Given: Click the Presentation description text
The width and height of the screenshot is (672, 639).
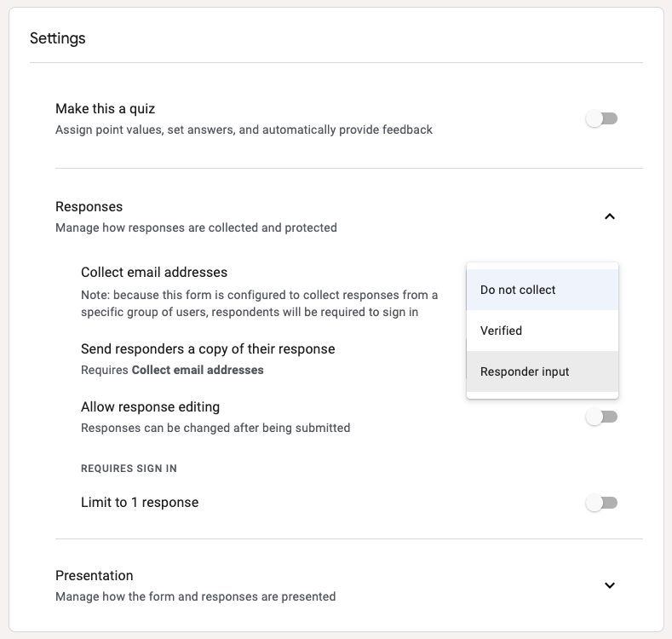Looking at the screenshot, I should click(x=195, y=596).
